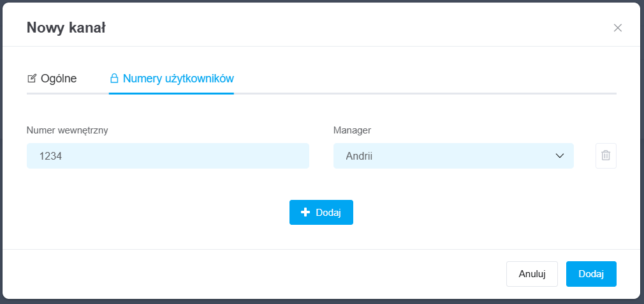The image size is (644, 304).
Task: Click the grey tab bar divider line
Action: click(421, 94)
